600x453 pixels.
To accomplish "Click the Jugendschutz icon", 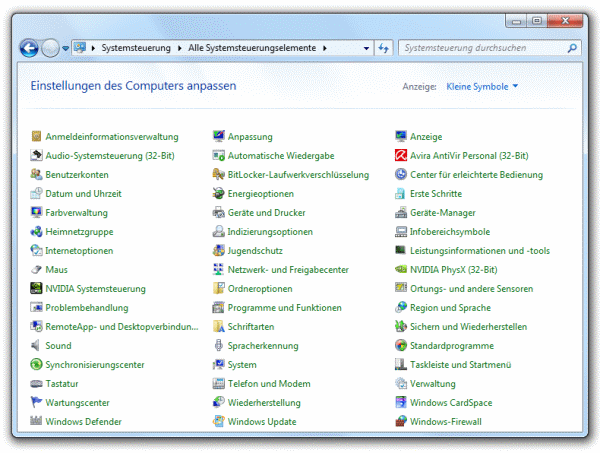I will (219, 251).
